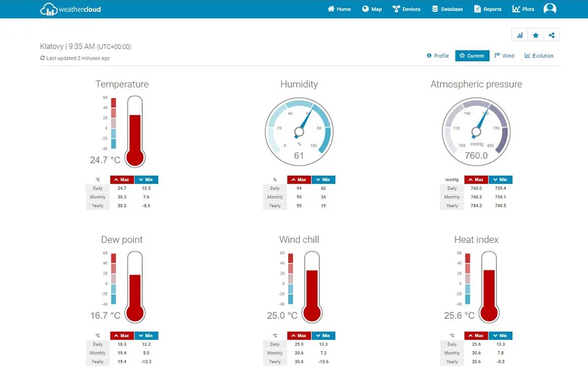Screen dimensions: 588x379
Task: Open the Reports page
Action: point(488,9)
